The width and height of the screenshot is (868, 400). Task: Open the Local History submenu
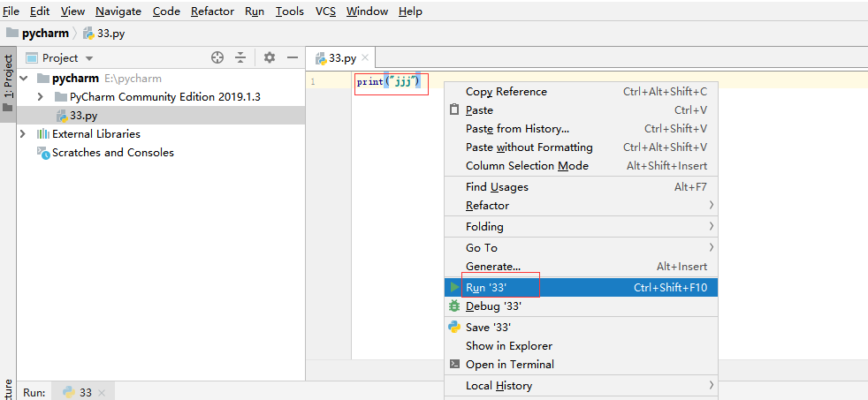[582, 385]
